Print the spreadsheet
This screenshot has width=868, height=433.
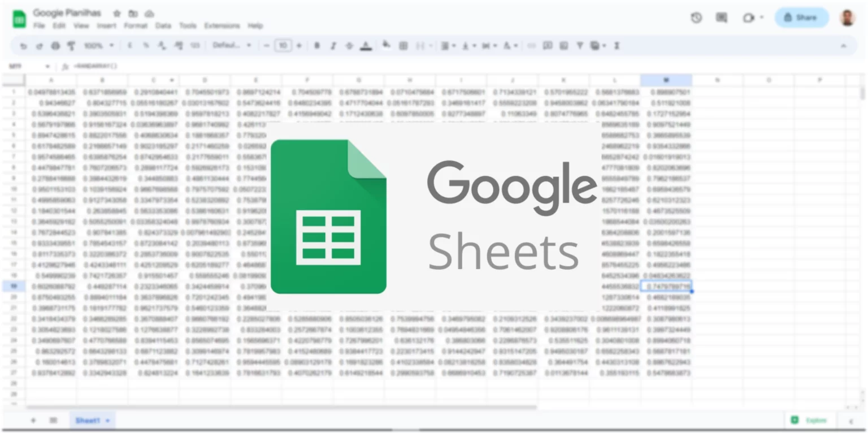coord(55,46)
